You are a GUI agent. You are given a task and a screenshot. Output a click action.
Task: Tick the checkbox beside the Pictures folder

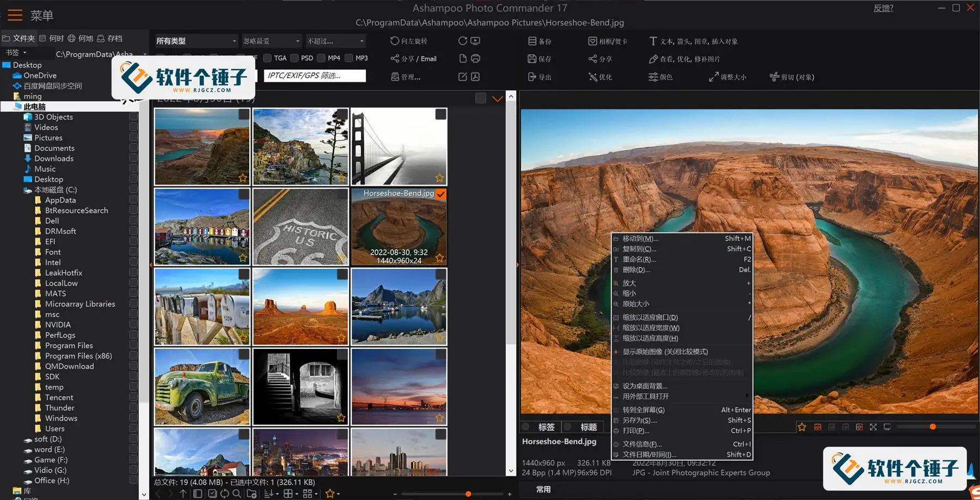click(x=133, y=138)
